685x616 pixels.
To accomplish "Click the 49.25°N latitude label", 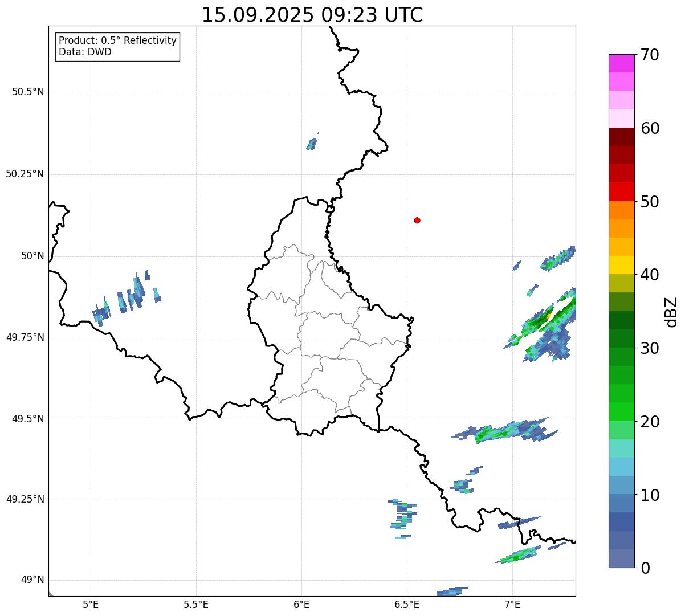I will 25,499.
